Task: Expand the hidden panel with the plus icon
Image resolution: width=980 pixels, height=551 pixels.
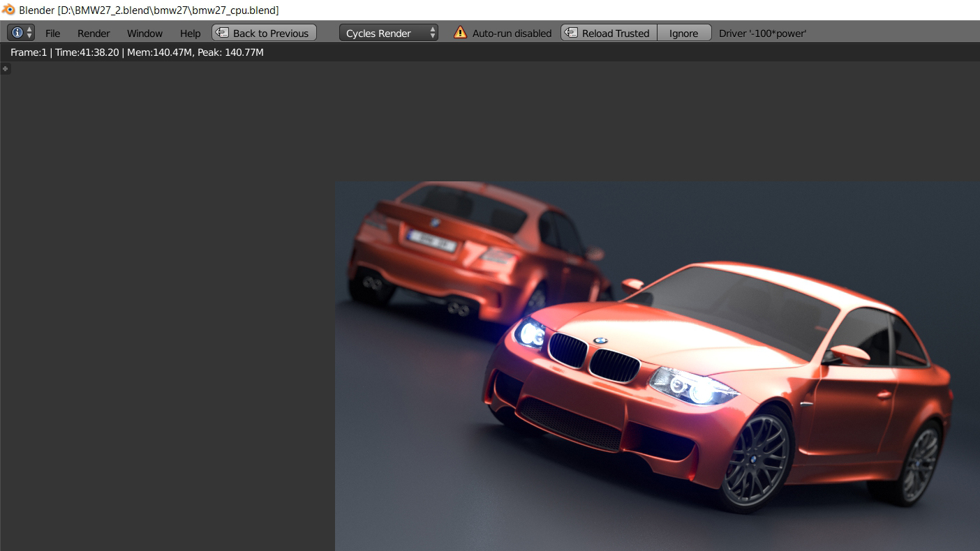Action: coord(5,68)
